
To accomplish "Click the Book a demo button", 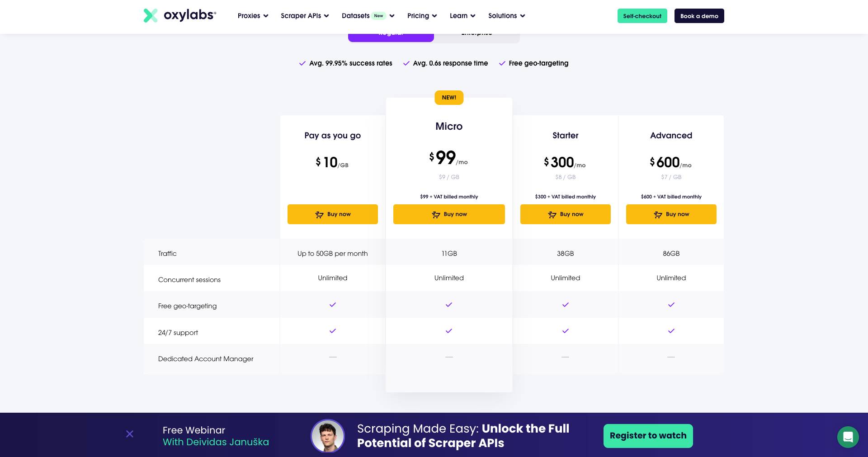I will [698, 15].
